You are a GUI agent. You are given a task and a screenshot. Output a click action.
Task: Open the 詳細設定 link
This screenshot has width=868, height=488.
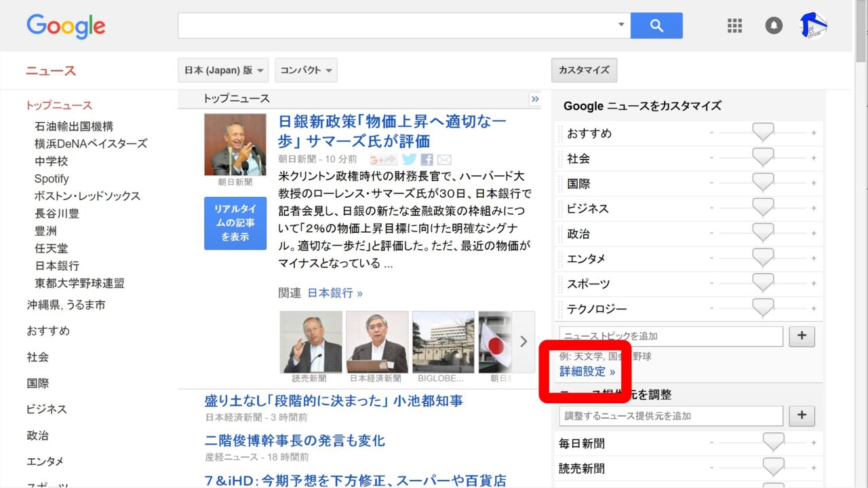[587, 371]
